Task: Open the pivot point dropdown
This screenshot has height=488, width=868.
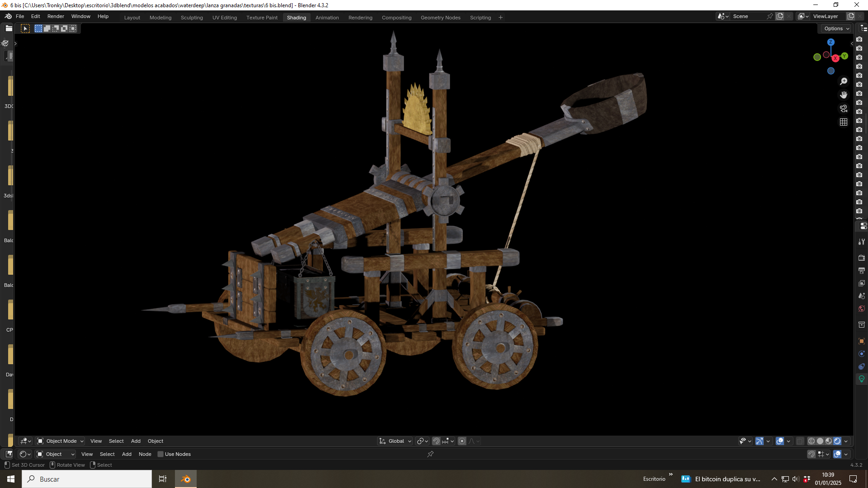Action: (423, 441)
